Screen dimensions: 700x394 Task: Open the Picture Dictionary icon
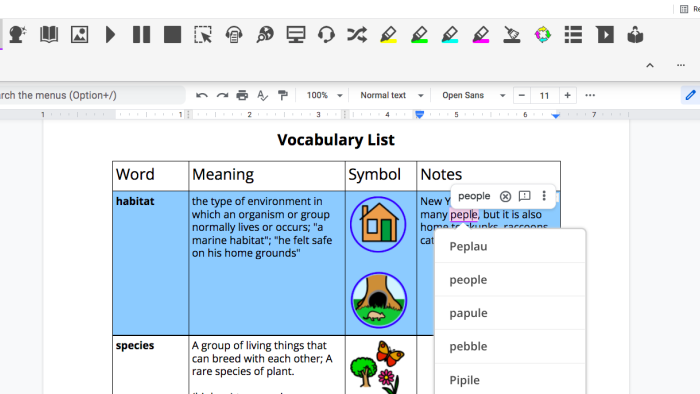point(79,34)
